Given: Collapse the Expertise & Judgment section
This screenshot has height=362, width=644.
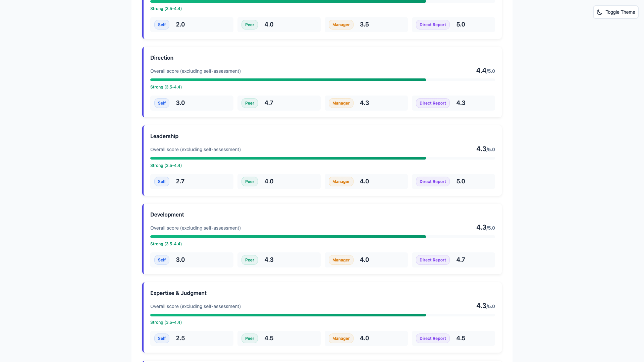Looking at the screenshot, I should [178, 293].
